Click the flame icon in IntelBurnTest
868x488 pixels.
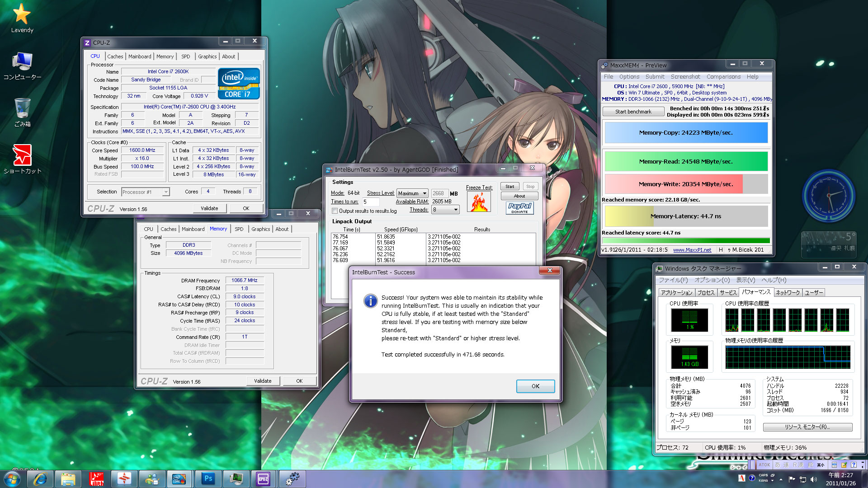(479, 202)
